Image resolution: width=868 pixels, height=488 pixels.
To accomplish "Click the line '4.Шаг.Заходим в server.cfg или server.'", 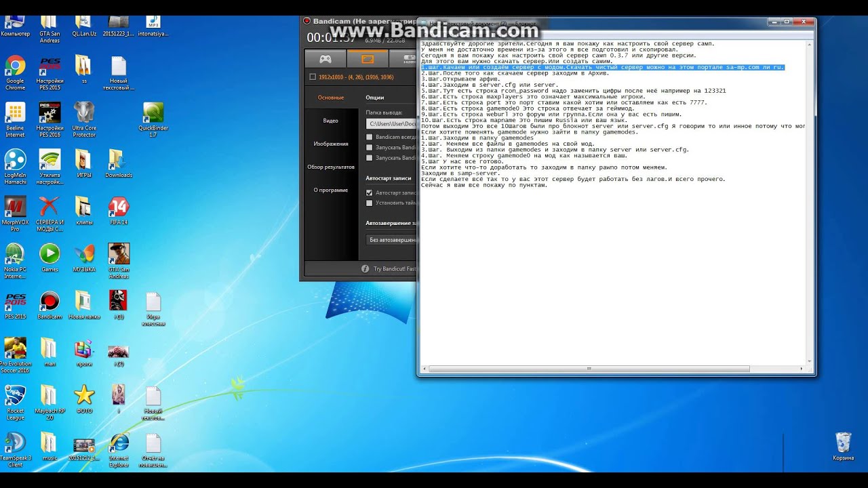I will pos(490,85).
